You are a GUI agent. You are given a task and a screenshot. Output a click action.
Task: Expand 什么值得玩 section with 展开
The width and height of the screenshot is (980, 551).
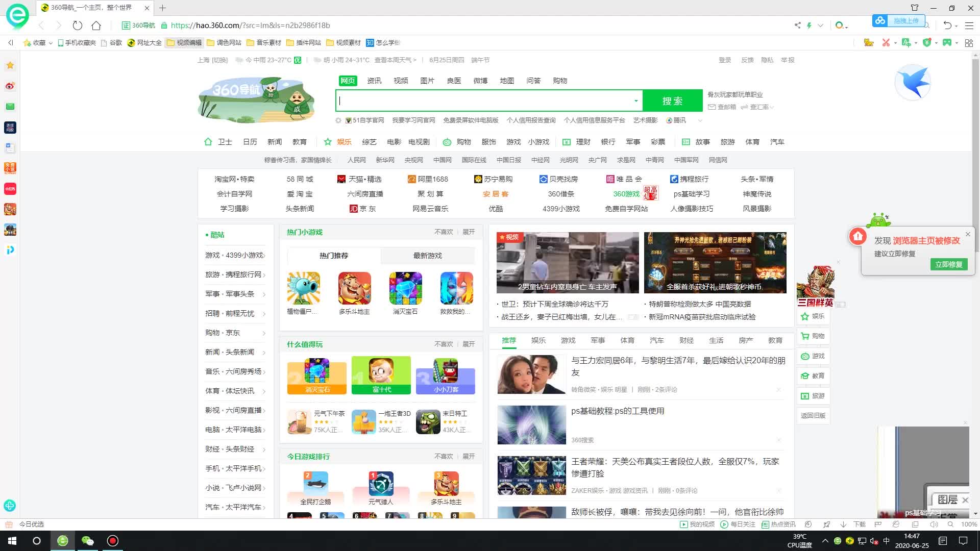tap(469, 344)
